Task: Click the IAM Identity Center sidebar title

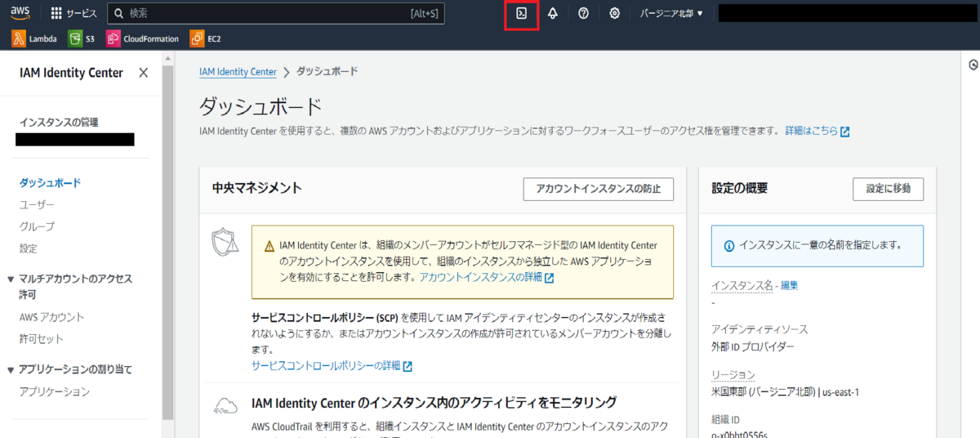Action: [x=71, y=73]
